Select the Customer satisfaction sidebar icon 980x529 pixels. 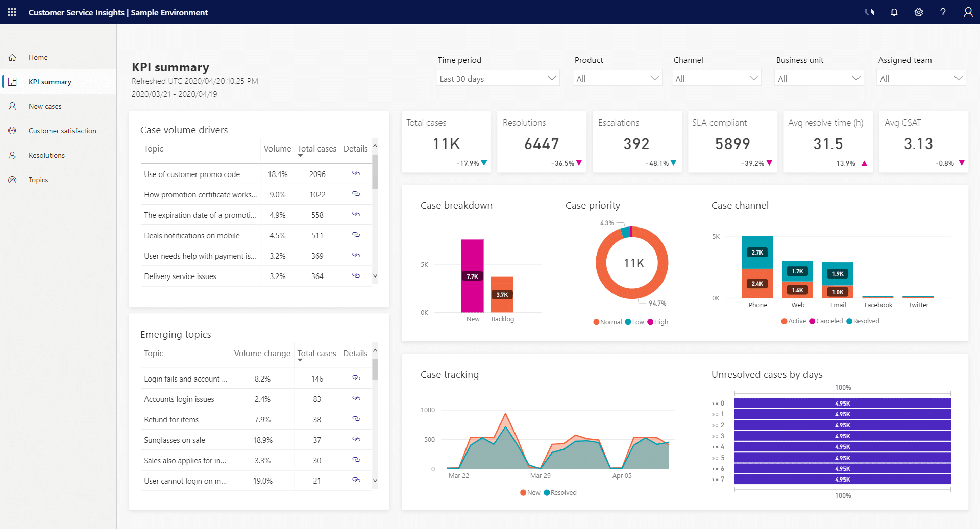(x=12, y=131)
